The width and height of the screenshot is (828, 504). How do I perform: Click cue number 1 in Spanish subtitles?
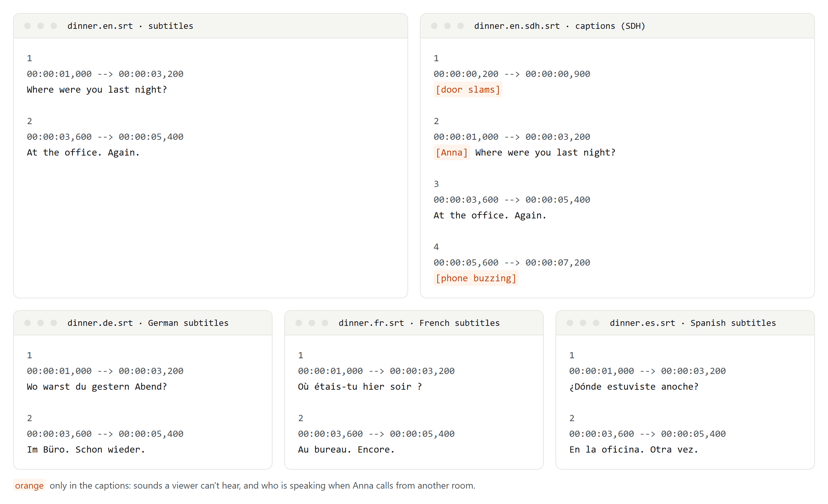pyautogui.click(x=572, y=355)
